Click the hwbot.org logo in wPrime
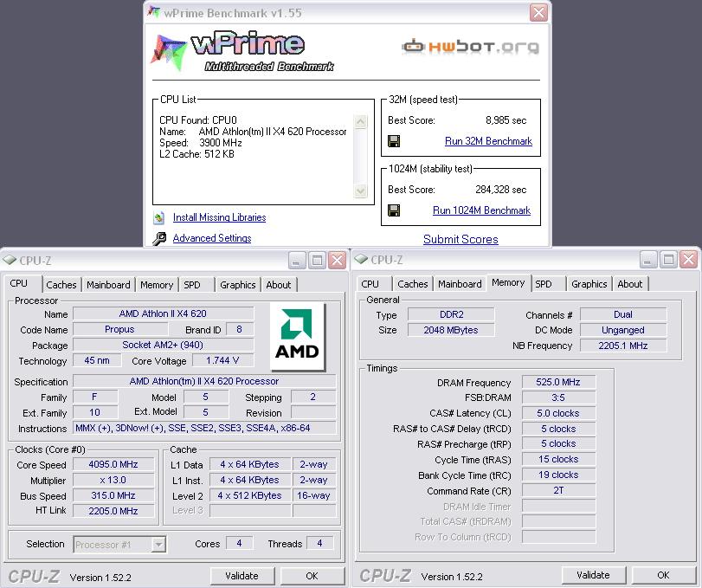 point(470,47)
